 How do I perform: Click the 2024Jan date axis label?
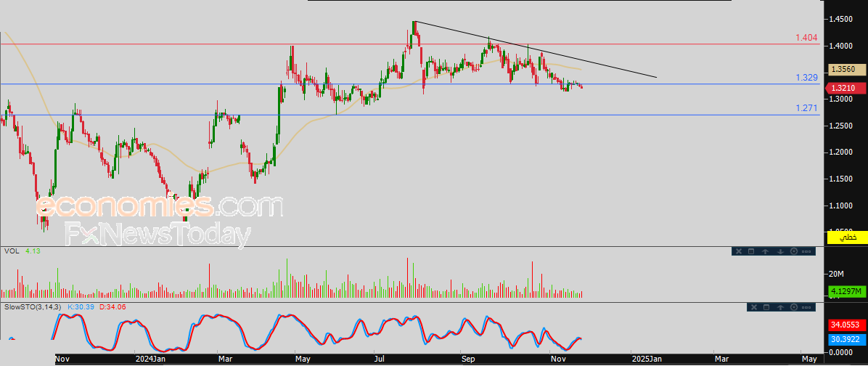(x=150, y=359)
